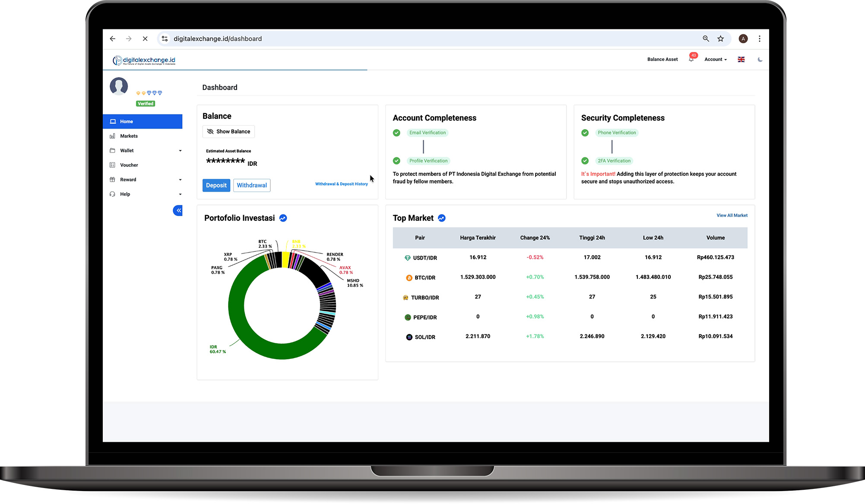Open Markets in the sidebar

[x=129, y=136]
